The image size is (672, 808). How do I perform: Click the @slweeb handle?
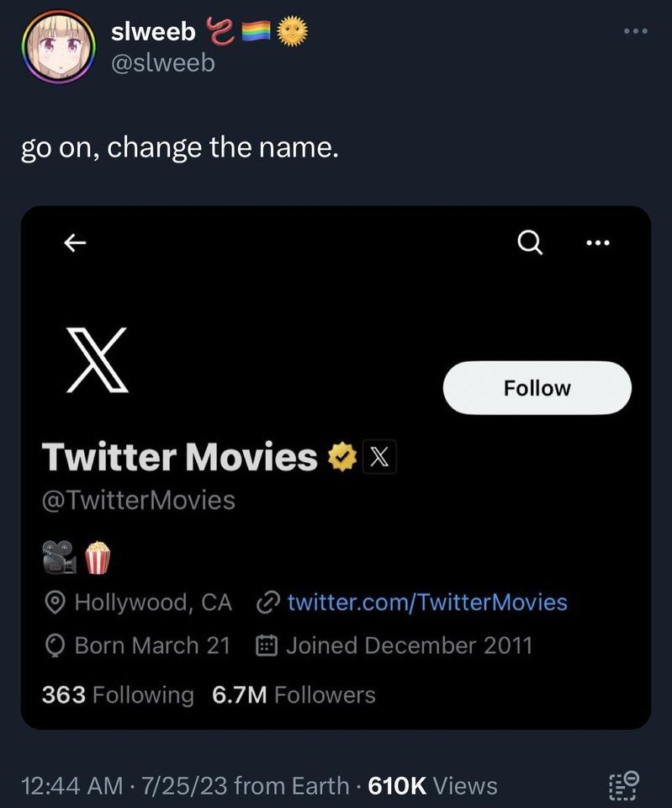click(x=163, y=62)
